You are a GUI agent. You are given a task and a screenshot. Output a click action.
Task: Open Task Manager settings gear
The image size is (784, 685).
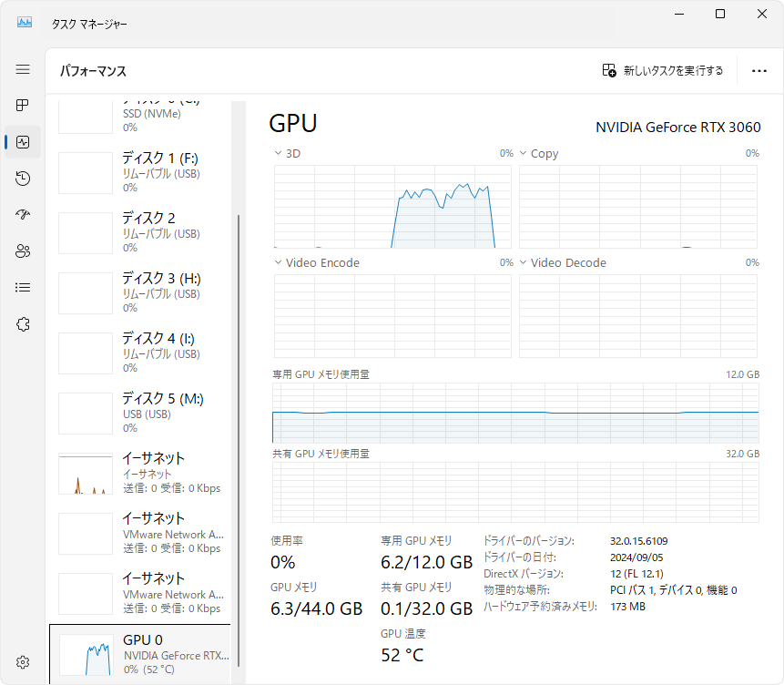coord(23,662)
